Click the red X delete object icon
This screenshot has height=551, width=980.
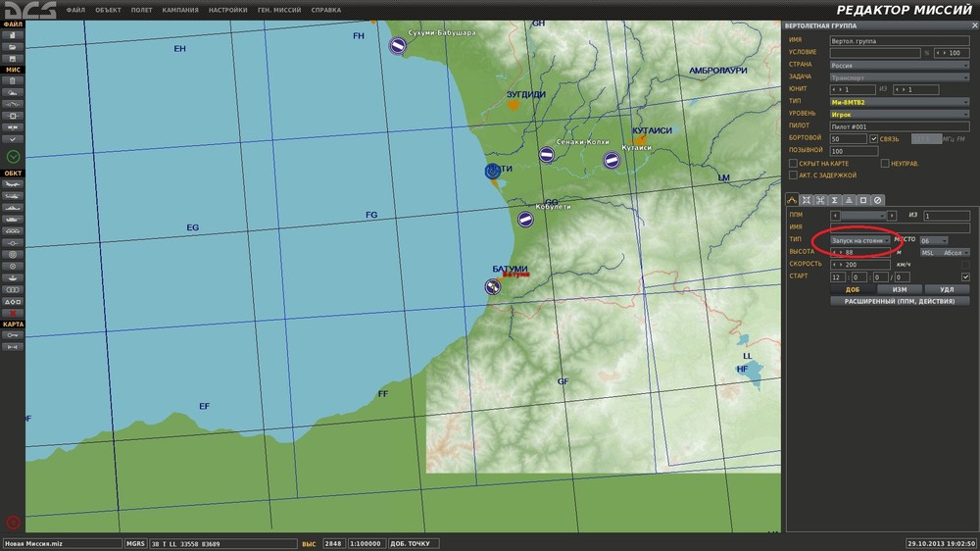click(14, 313)
